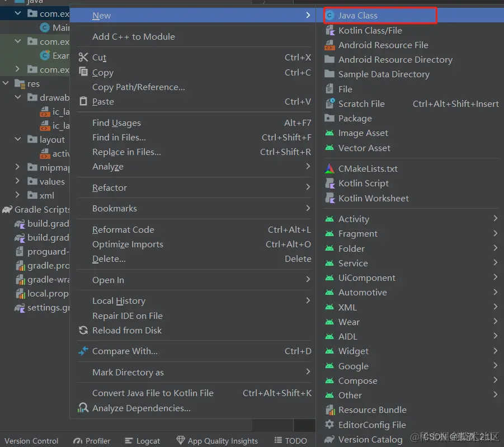Screen dimensions: 504x447
Task: Click the Sample Data Directory folder icon
Action: pos(329,74)
